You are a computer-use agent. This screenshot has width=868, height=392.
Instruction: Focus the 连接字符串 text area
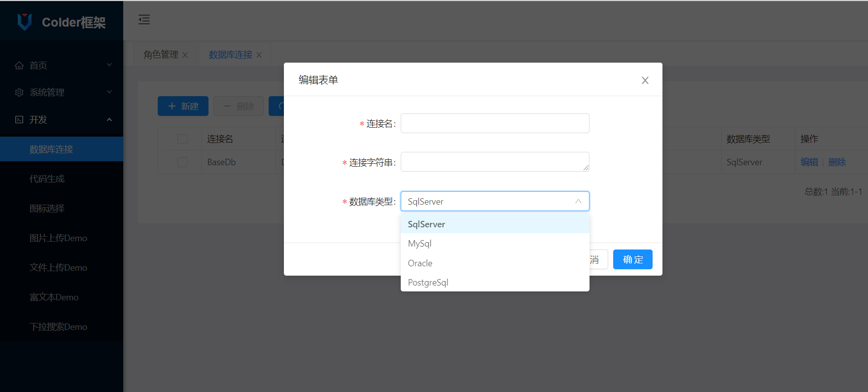coord(494,162)
